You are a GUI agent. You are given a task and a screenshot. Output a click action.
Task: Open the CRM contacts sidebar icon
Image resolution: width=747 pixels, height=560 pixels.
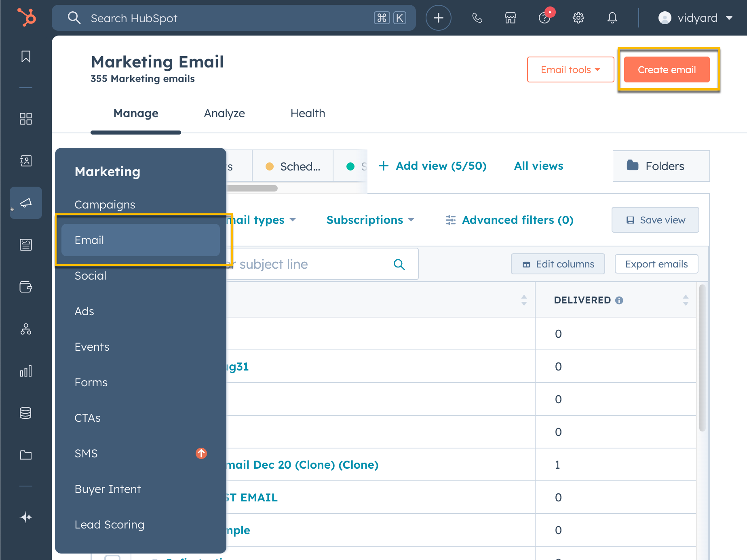point(26,161)
